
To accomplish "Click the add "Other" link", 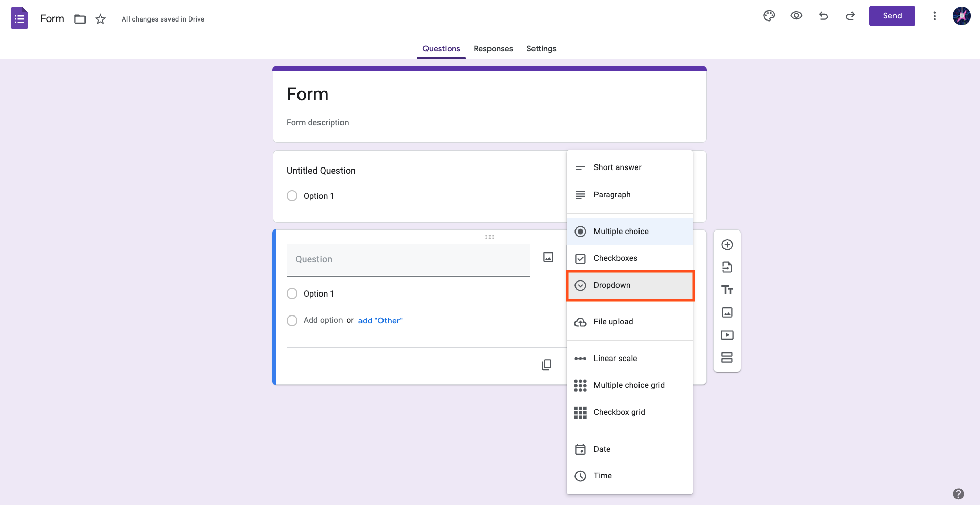I will click(380, 321).
